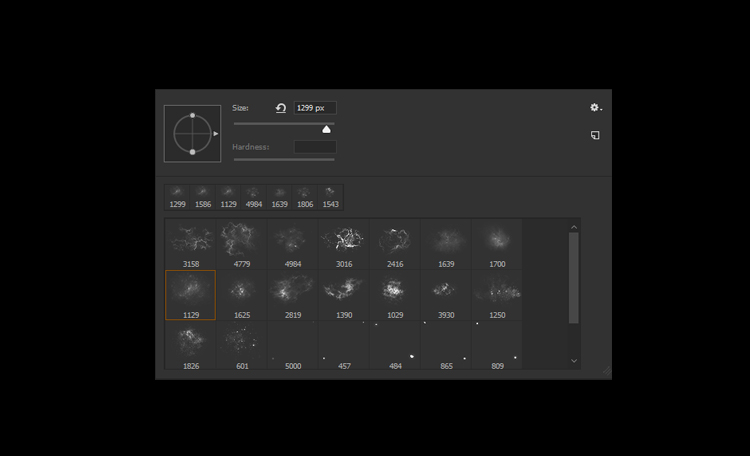Screen dimensions: 750x456
Task: Click the Hardness slider track
Action: pyautogui.click(x=284, y=159)
